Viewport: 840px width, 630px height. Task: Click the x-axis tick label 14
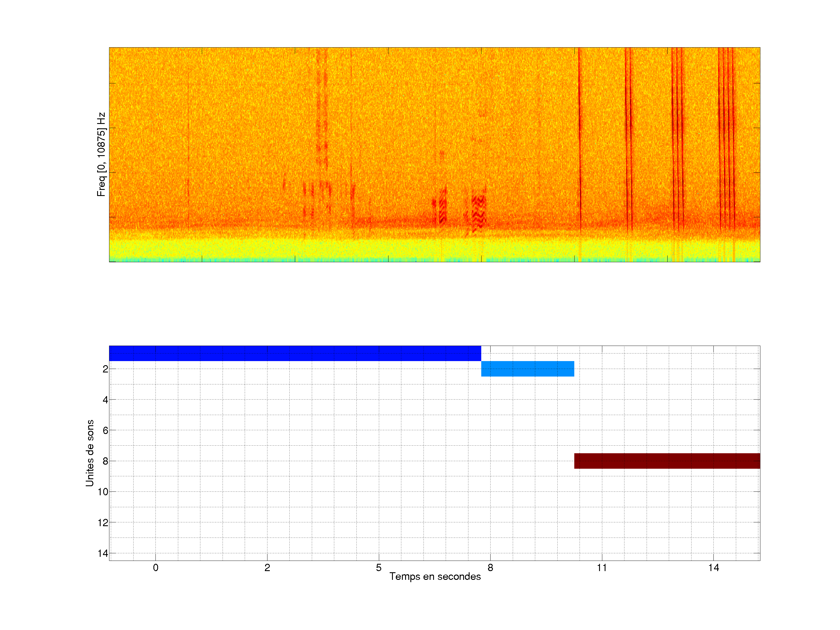[713, 568]
